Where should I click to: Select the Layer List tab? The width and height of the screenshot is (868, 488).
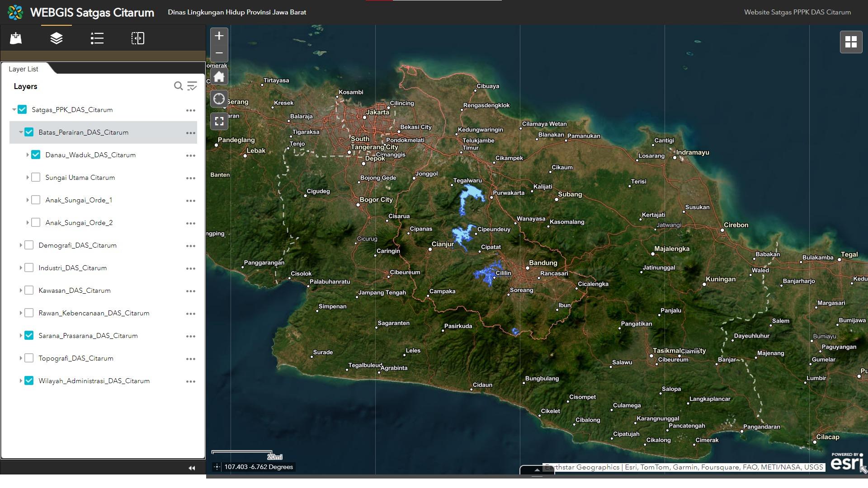pos(24,69)
